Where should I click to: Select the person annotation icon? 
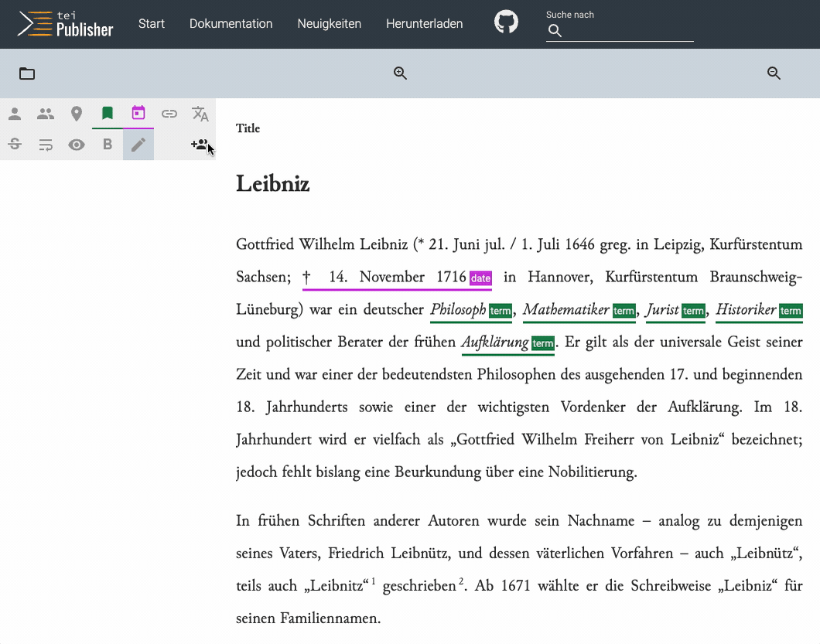coord(15,114)
